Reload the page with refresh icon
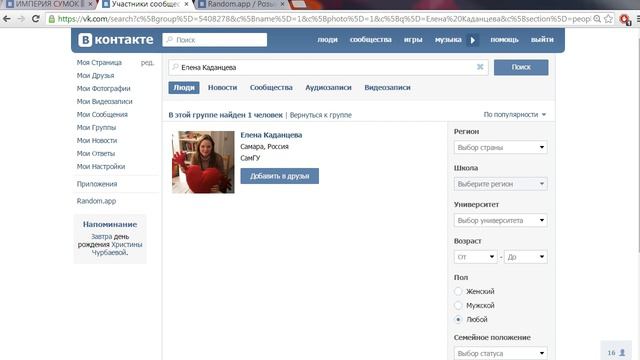This screenshot has height=360, width=640. coord(36,19)
